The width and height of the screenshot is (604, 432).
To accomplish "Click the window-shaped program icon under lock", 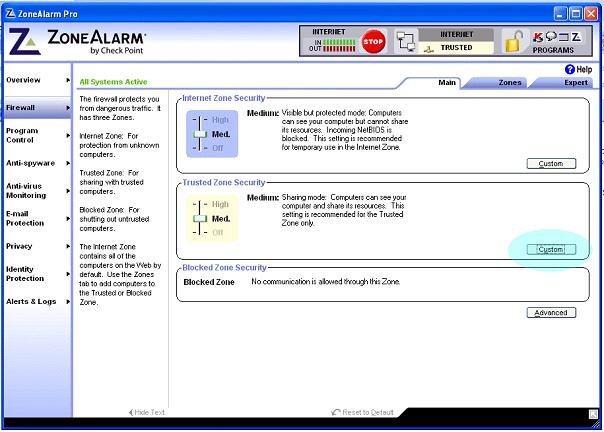I will pyautogui.click(x=564, y=37).
